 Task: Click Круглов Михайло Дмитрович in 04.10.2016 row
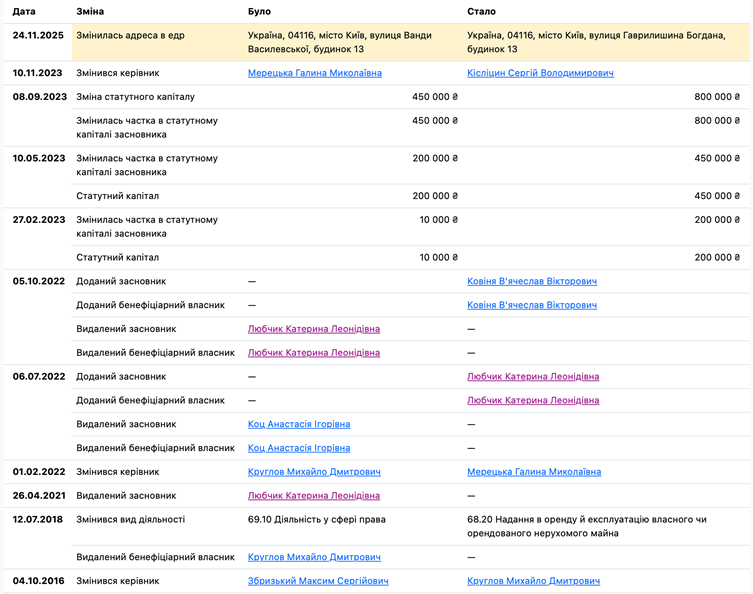534,581
